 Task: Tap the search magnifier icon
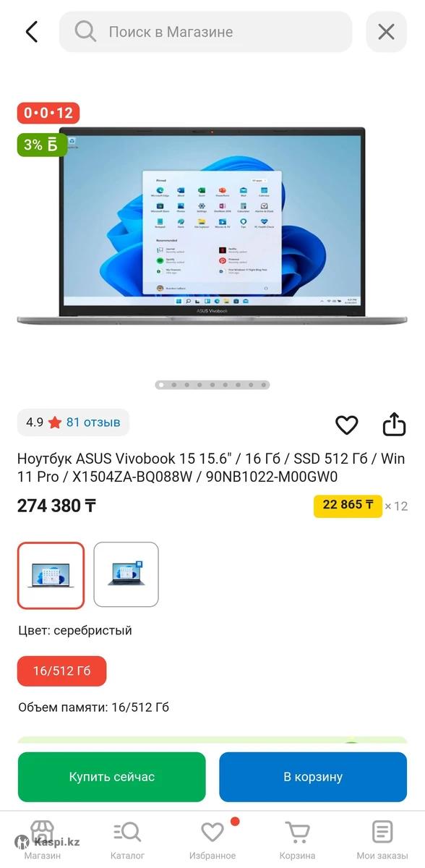click(x=85, y=32)
